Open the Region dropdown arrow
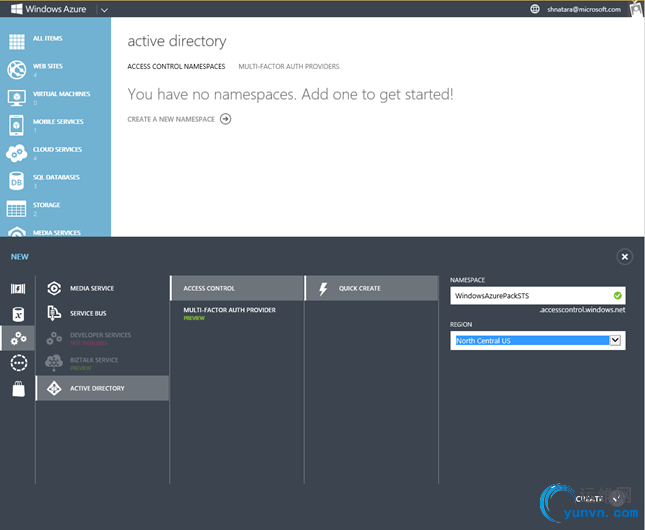The image size is (645, 530). coord(615,340)
